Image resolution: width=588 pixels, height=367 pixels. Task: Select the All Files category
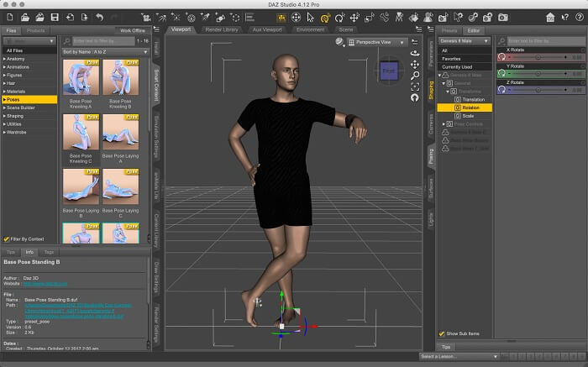29,50
